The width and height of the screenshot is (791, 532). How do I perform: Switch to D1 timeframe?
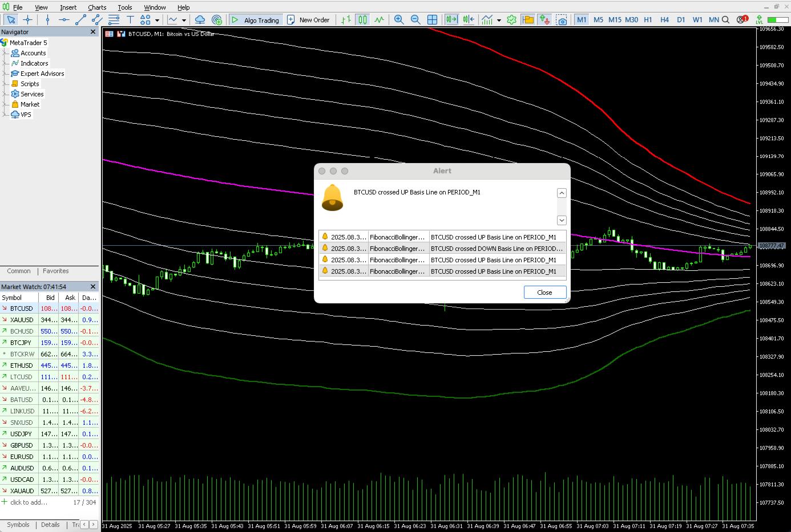pos(681,20)
